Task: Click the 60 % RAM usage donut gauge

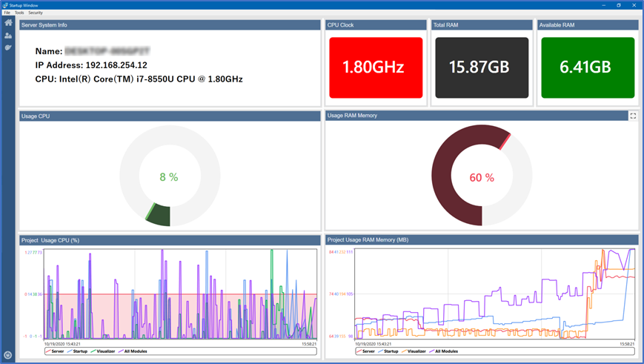Action: (x=481, y=177)
